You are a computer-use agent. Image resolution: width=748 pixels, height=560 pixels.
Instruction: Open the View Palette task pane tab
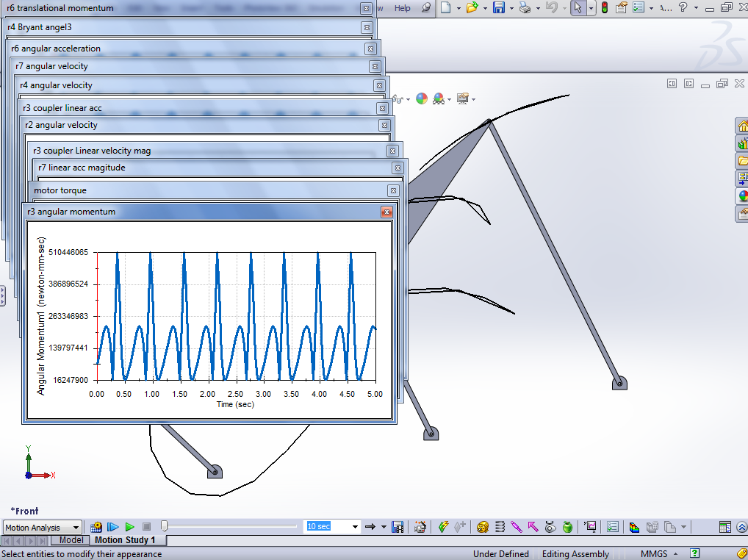(742, 179)
